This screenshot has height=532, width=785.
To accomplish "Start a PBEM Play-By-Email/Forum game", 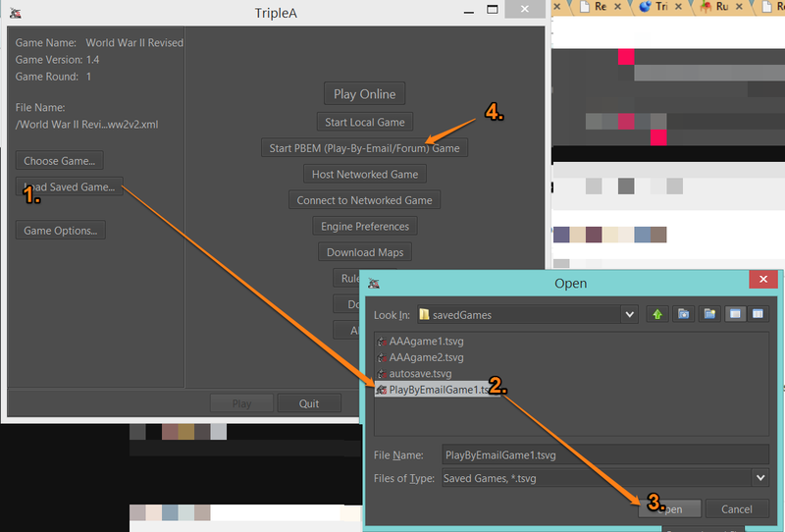I will tap(364, 148).
